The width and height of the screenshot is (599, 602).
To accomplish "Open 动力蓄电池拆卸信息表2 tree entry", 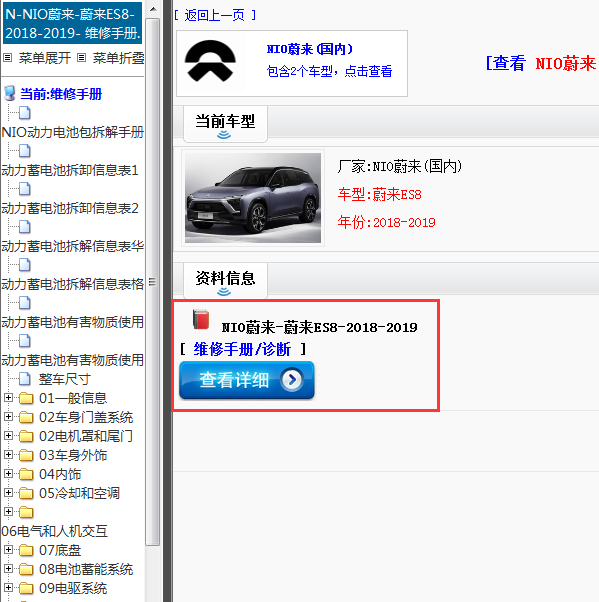I will click(69, 208).
